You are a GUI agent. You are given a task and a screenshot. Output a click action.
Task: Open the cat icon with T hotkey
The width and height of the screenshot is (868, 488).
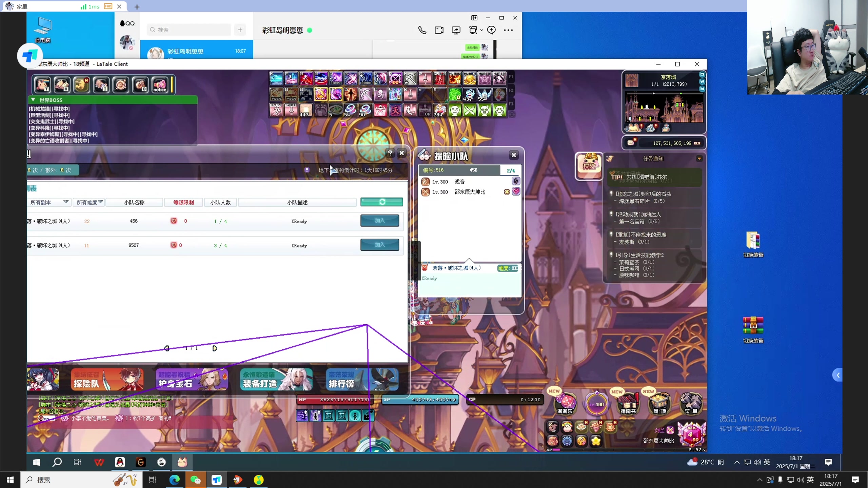pos(42,85)
